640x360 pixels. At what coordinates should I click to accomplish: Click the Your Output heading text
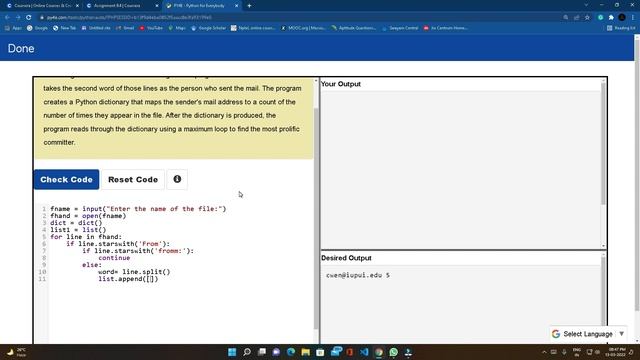point(341,84)
